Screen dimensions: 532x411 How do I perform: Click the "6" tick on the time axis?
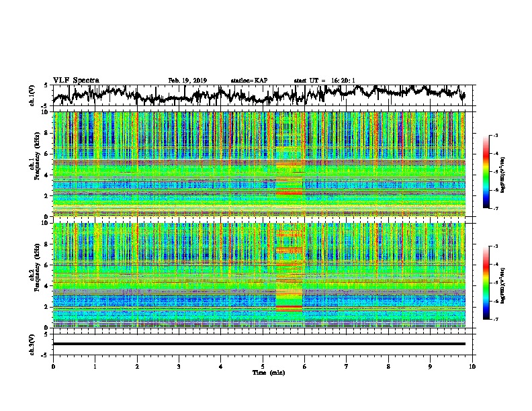(x=304, y=367)
